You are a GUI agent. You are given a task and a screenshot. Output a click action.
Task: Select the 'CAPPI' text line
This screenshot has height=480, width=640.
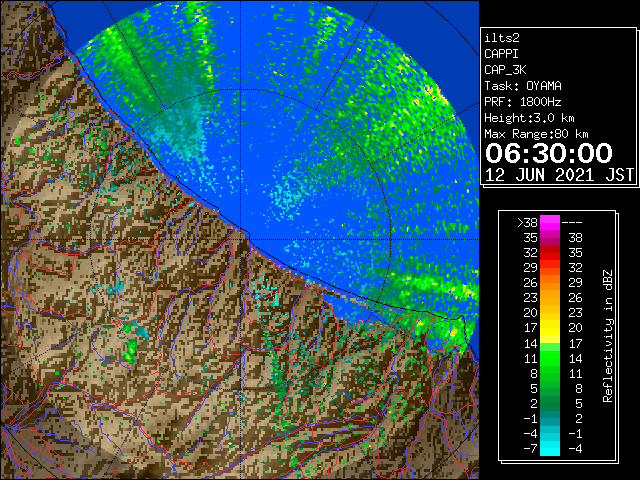tap(501, 54)
